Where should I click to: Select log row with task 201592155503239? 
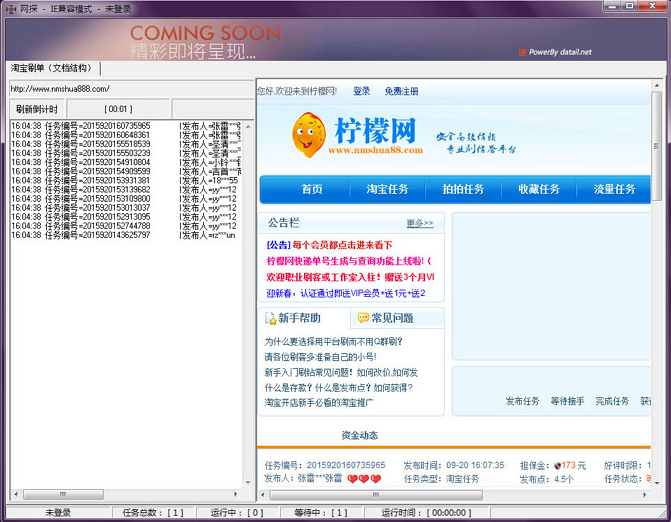[x=126, y=153]
